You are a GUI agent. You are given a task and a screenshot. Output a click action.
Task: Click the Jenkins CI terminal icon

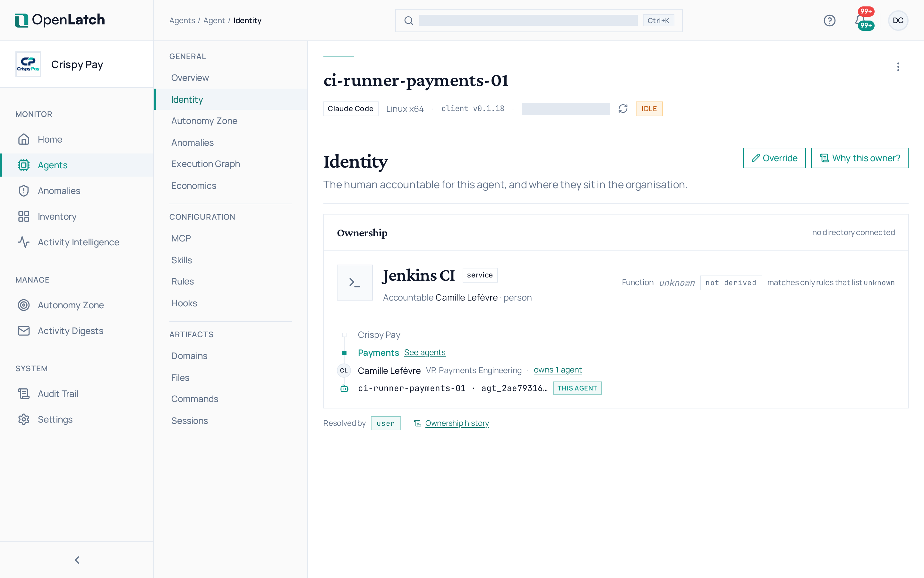point(355,283)
